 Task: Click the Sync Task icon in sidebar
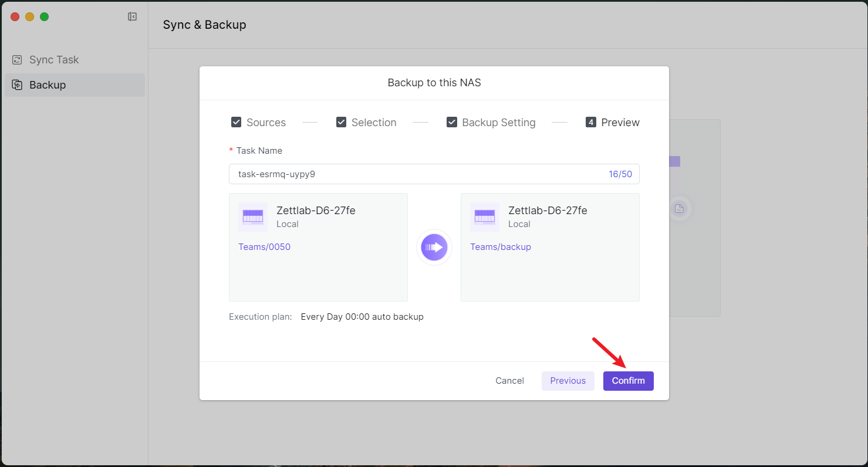click(18, 60)
